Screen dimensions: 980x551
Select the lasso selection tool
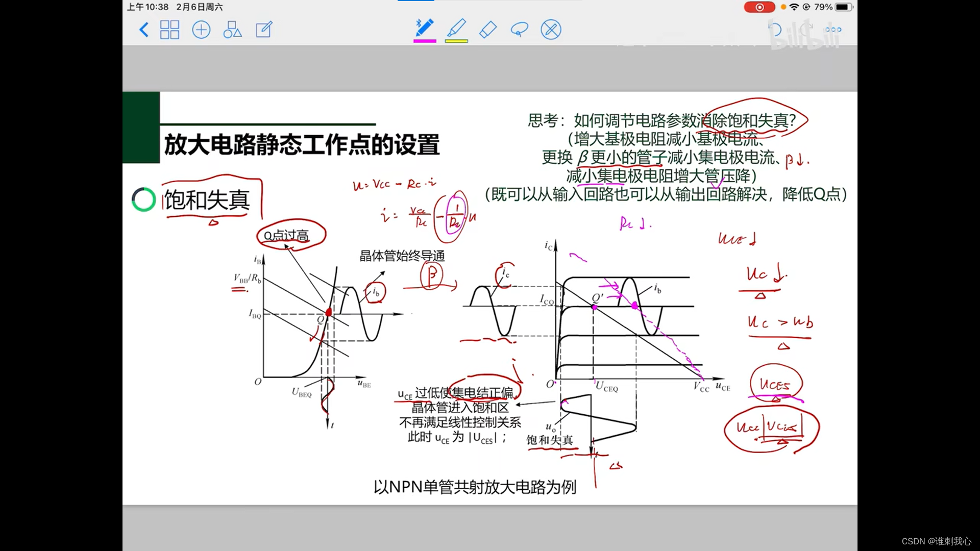tap(519, 30)
